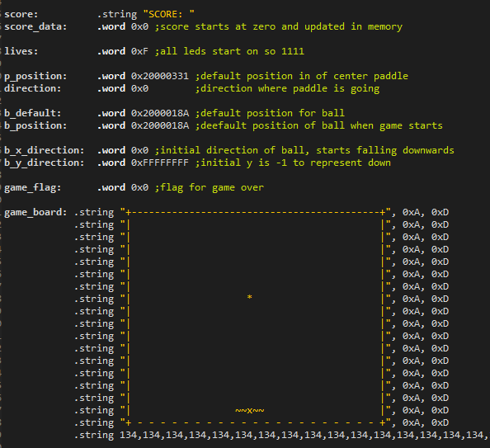Click the comment "all leds start on so 1111"
Image resolution: width=490 pixels, height=448 pixels.
(x=229, y=52)
